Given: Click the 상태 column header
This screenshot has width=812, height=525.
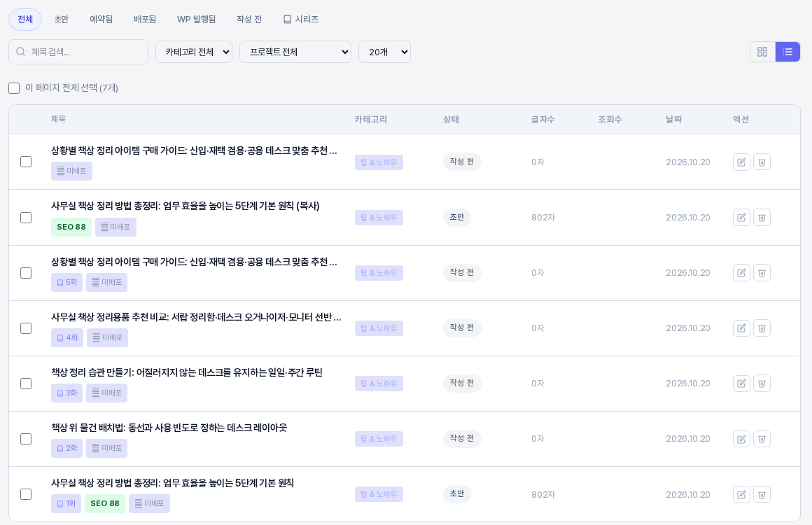Looking at the screenshot, I should 451,120.
